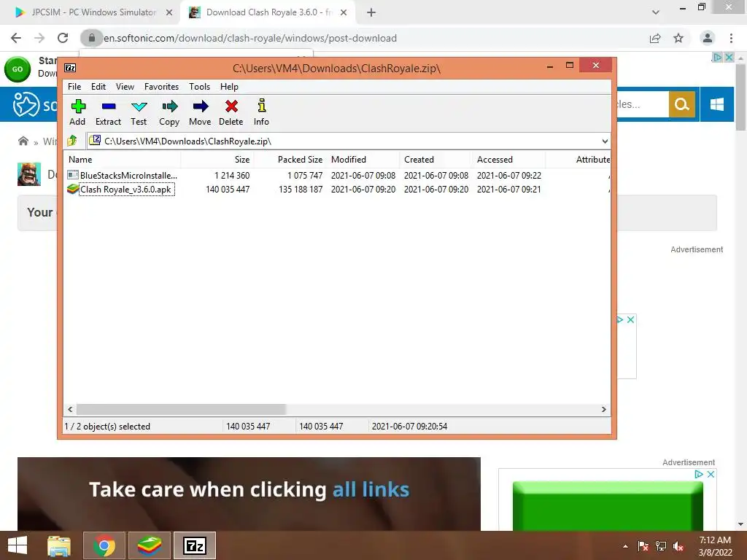747x560 pixels.
Task: Click the Softonic home breadcrumb icon
Action: [23, 141]
